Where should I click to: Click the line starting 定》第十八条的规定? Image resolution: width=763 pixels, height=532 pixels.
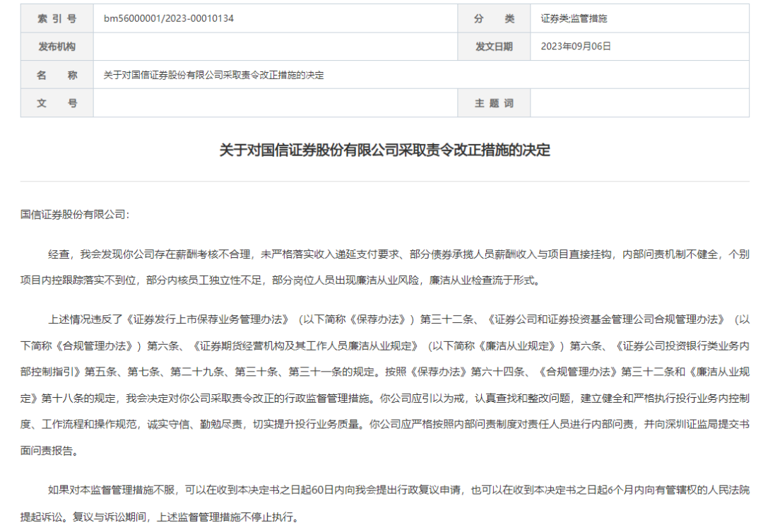(385, 398)
